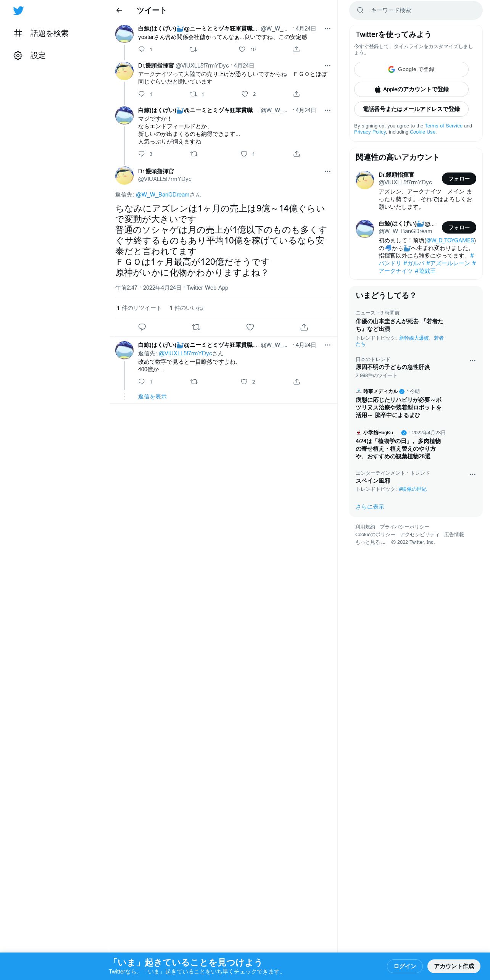The width and height of the screenshot is (490, 980).
Task: Retweet the main ちなみにアズレン tweet
Action: tap(196, 327)
